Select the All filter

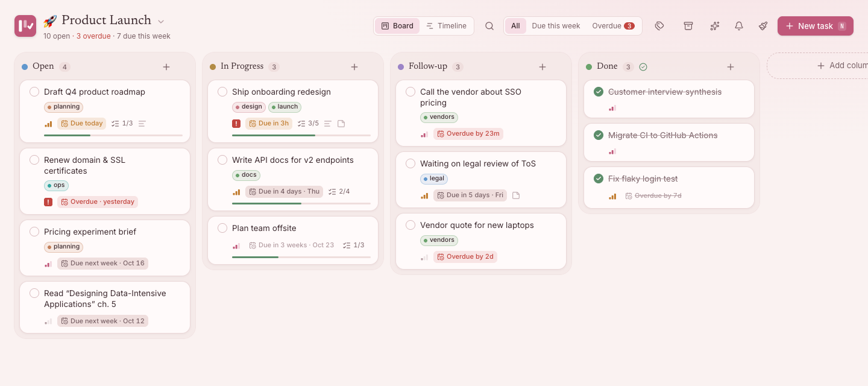(x=515, y=26)
